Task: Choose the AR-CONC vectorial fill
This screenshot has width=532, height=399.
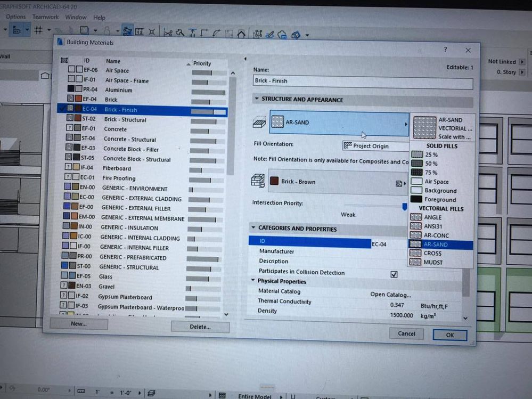Action: coord(441,235)
